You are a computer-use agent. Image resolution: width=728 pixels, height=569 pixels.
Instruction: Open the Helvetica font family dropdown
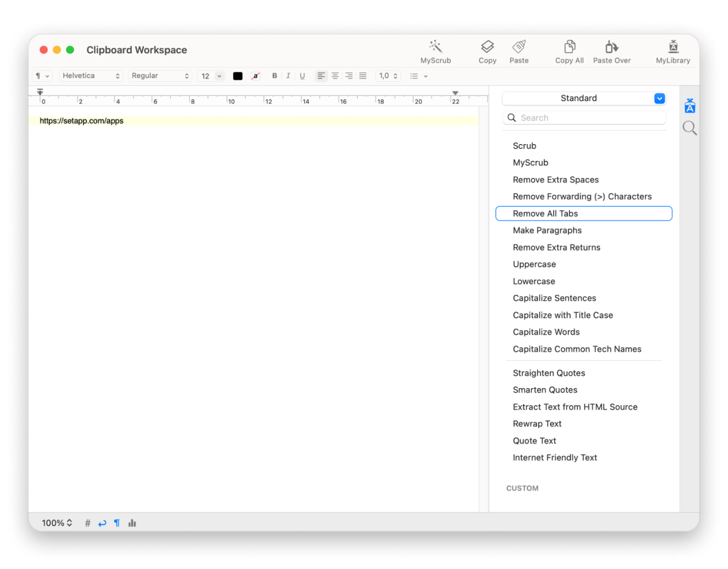coord(91,76)
